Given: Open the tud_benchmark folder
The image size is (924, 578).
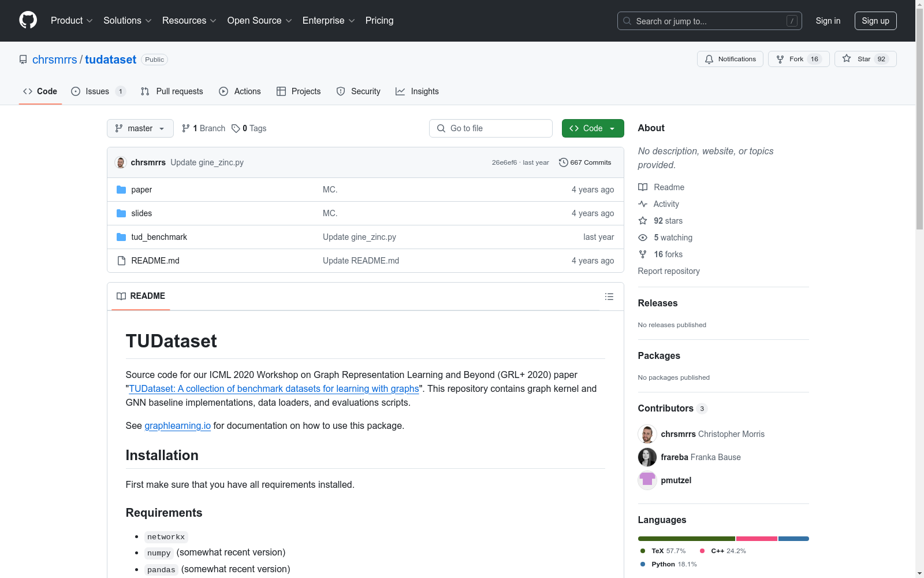Looking at the screenshot, I should (159, 237).
